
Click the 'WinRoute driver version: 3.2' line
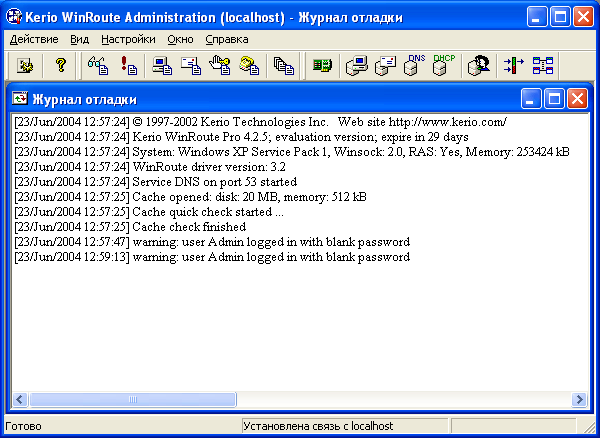click(x=150, y=167)
